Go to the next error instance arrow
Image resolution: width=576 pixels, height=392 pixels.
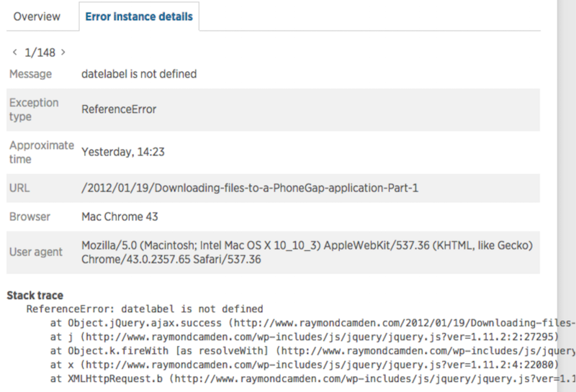63,52
